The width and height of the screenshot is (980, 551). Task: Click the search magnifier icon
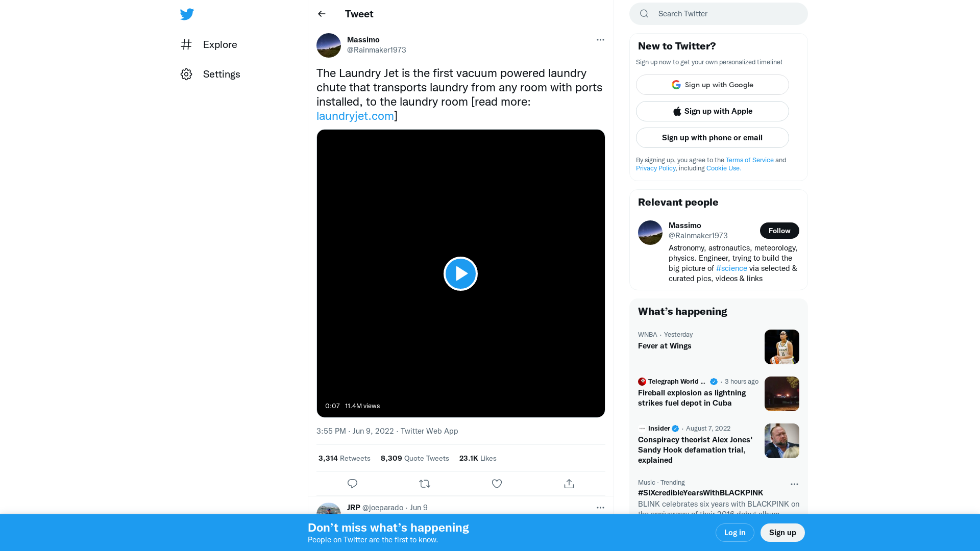[x=644, y=13]
